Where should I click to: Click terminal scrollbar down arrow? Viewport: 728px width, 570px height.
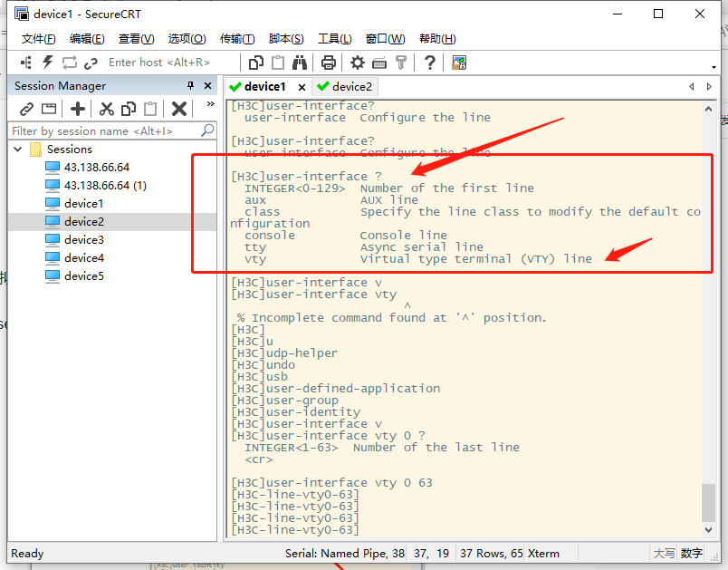coord(708,529)
